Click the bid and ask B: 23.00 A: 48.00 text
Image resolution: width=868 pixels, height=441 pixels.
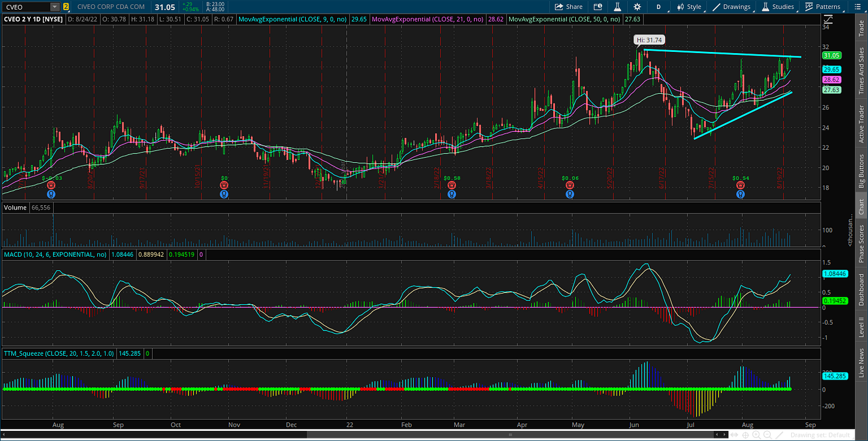coord(215,7)
